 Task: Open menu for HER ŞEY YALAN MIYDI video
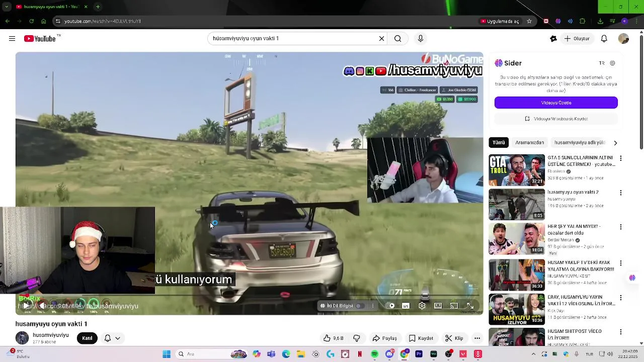click(620, 227)
